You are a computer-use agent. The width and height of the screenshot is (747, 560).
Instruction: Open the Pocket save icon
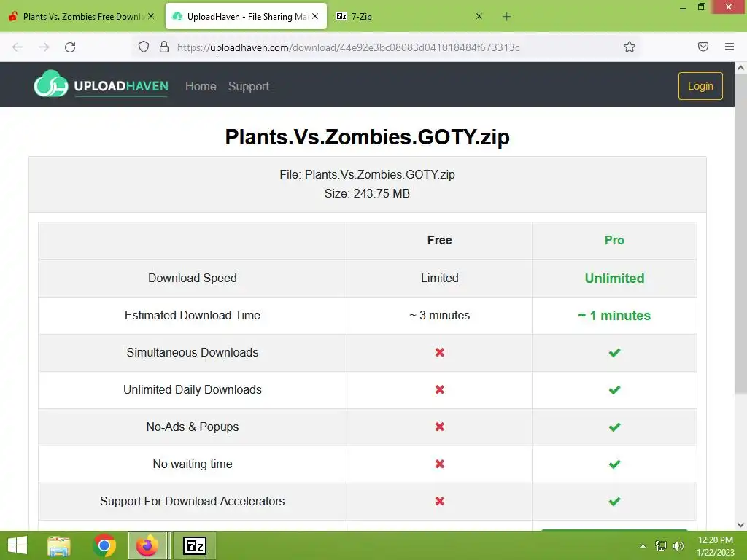703,47
